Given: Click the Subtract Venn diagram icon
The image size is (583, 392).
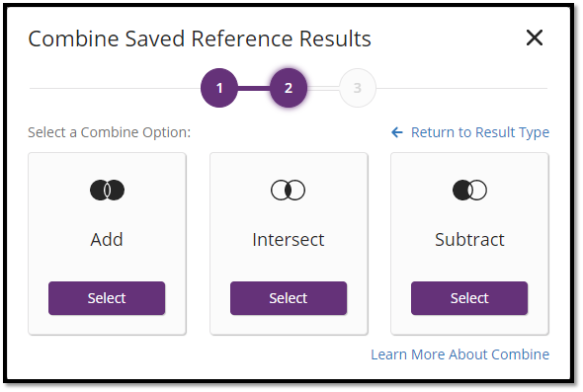Looking at the screenshot, I should pos(469,191).
